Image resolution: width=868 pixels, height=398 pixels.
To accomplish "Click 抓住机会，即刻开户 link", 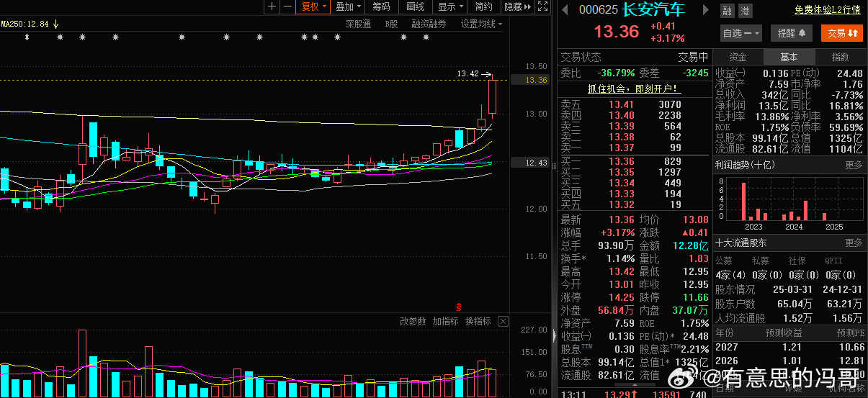I will click(x=633, y=89).
